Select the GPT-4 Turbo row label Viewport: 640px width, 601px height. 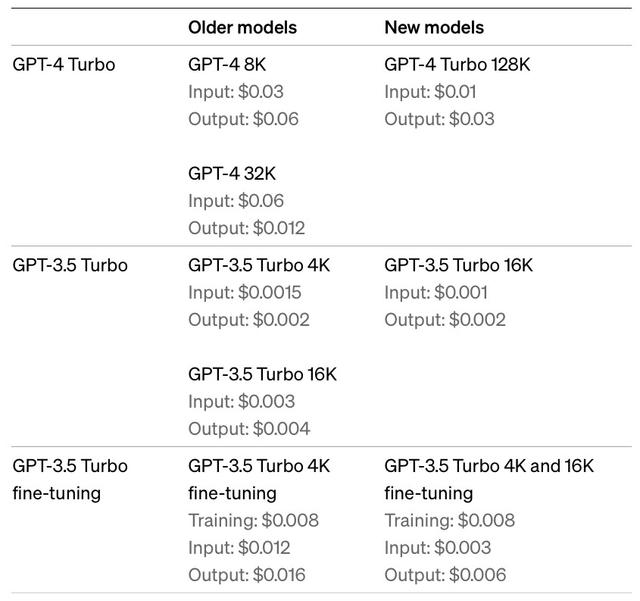[64, 65]
